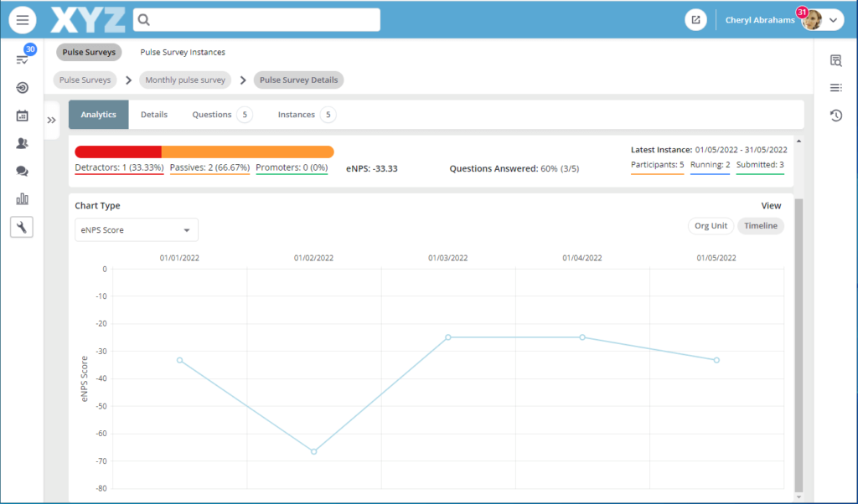
Task: Open the chat bubbles sidebar icon
Action: tap(23, 171)
